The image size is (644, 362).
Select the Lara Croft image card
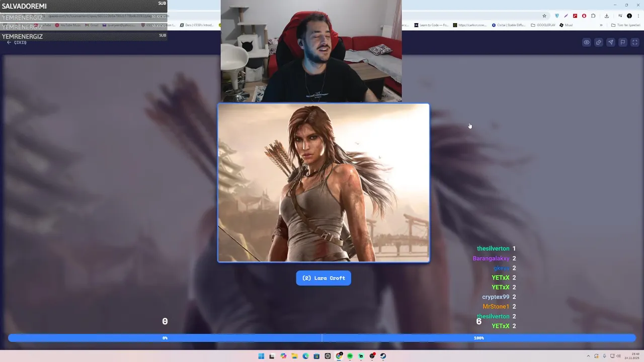[324, 183]
